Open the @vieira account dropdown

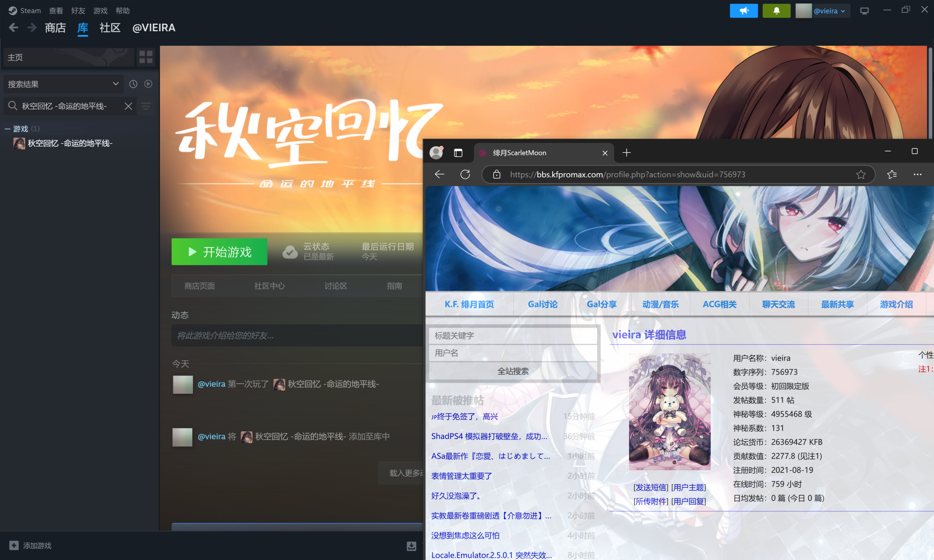coord(829,11)
